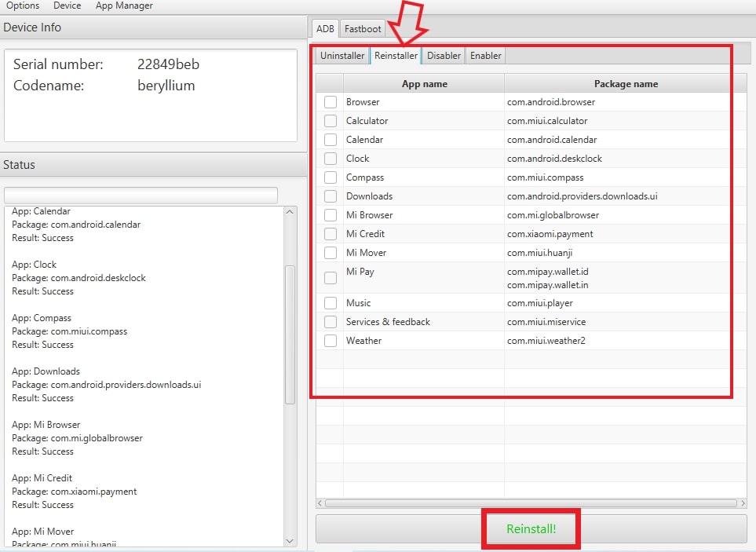This screenshot has width=756, height=552.
Task: Select the Mi Pay checkbox
Action: click(331, 278)
